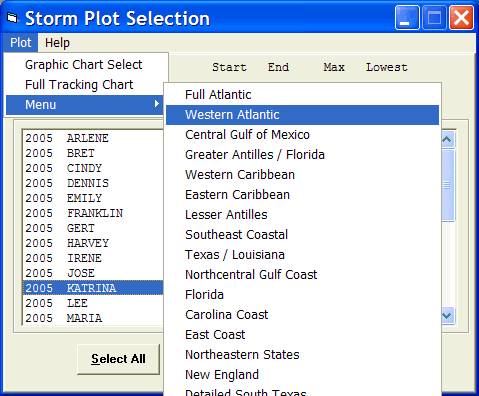Click the storm list scrollbar thumb

447,185
